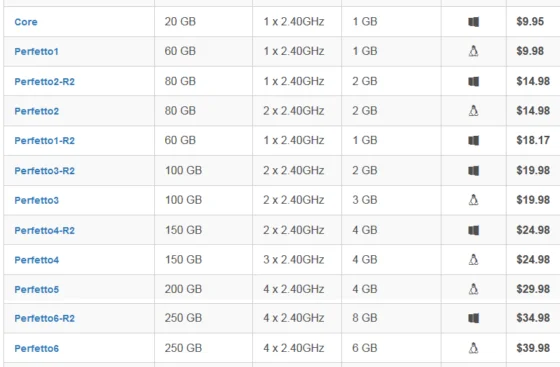Click the Linux icon in Perfetto4 row

click(474, 260)
